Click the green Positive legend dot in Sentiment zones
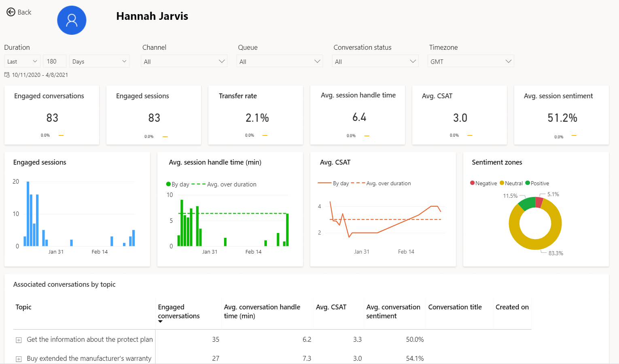619x364 pixels. [x=528, y=183]
